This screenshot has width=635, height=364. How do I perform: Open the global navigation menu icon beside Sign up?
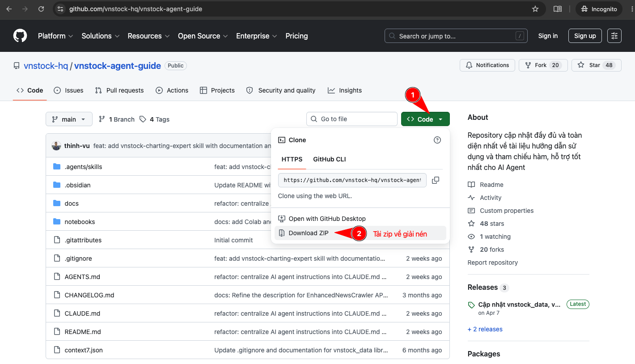pos(614,36)
